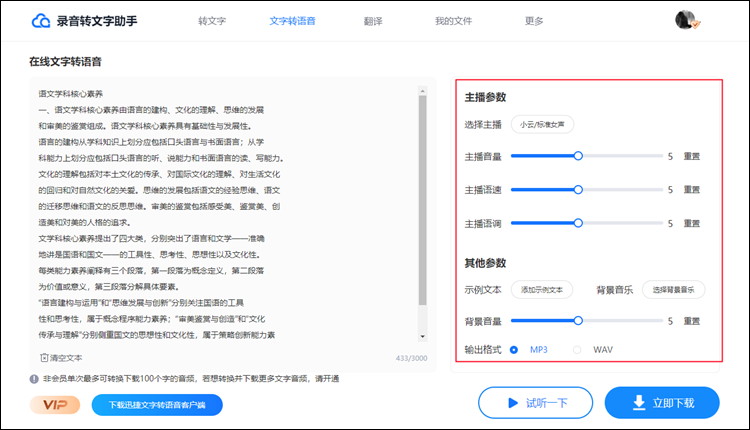This screenshot has height=430, width=750.
Task: Reset 主播语速 with its 重置 link
Action: click(x=692, y=190)
